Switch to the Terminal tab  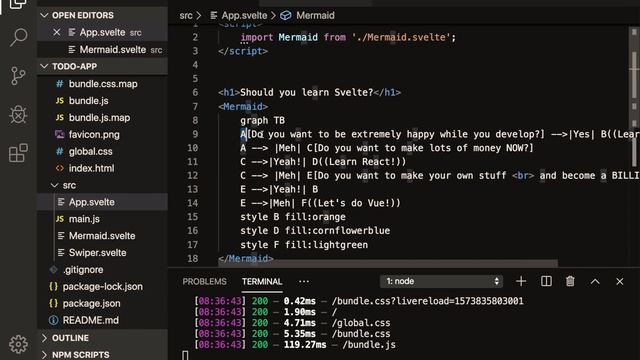262,282
